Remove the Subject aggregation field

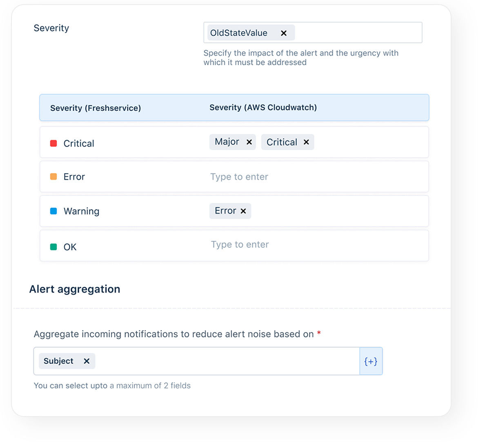[x=86, y=361]
